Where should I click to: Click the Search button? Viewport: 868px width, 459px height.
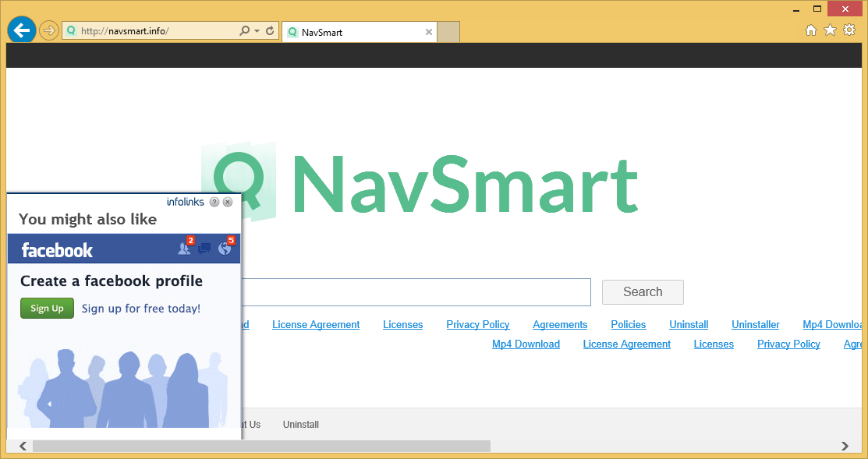click(x=643, y=292)
